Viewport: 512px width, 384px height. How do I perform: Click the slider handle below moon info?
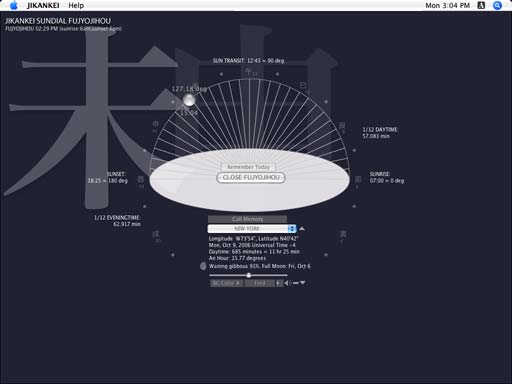point(249,275)
